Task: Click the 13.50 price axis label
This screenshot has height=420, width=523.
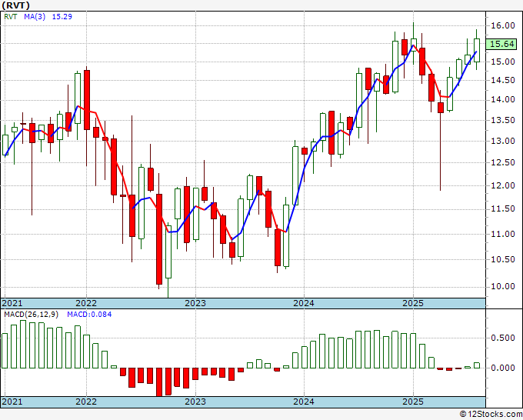Action: (503, 121)
